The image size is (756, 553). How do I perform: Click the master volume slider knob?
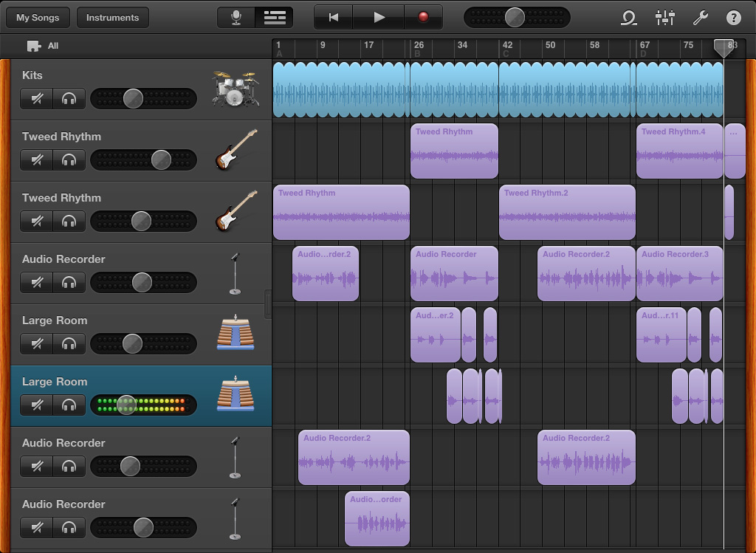[515, 17]
